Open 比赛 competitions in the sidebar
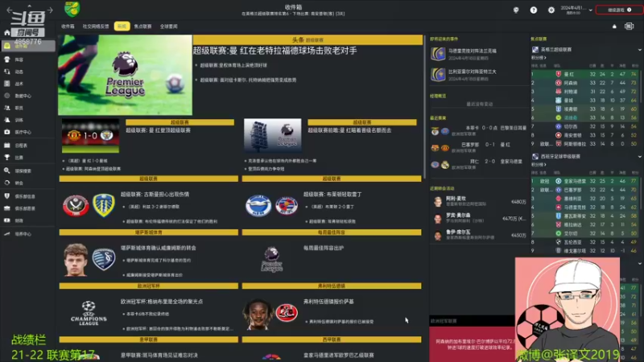This screenshot has width=644, height=362. tap(28, 158)
